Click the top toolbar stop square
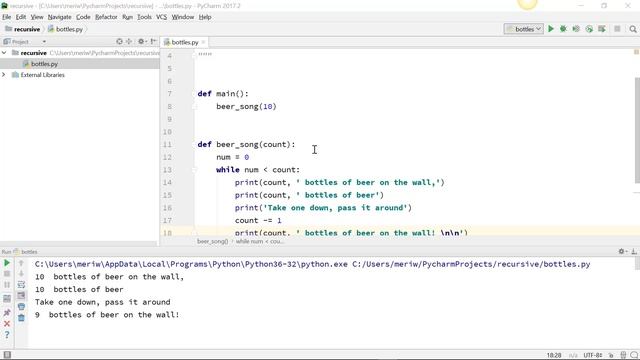This screenshot has width=640, height=360. pyautogui.click(x=617, y=29)
